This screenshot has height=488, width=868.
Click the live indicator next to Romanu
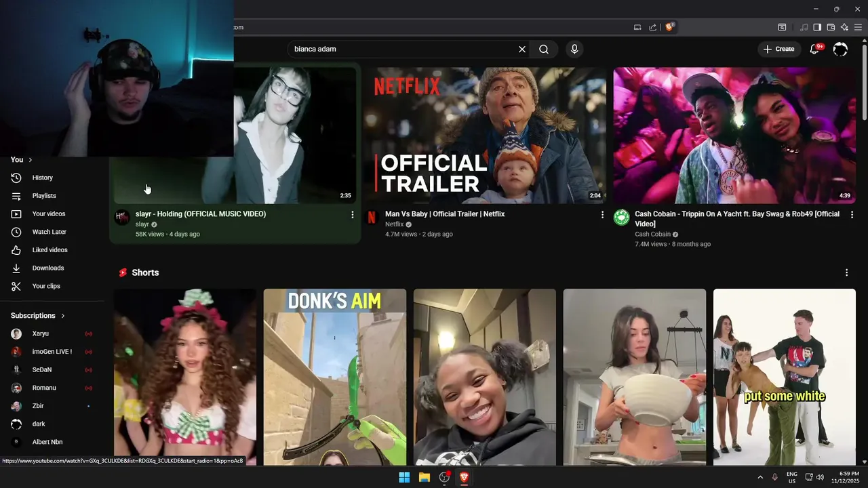[x=88, y=388]
